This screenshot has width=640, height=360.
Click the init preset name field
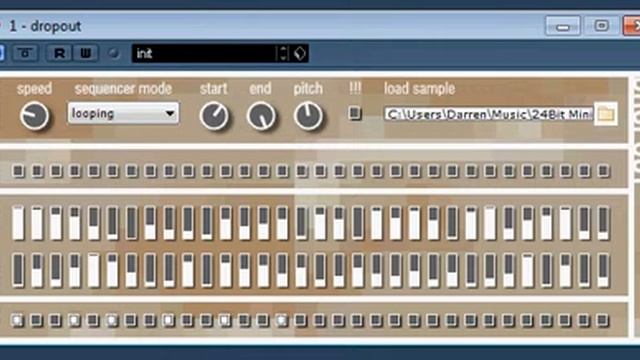(x=204, y=53)
